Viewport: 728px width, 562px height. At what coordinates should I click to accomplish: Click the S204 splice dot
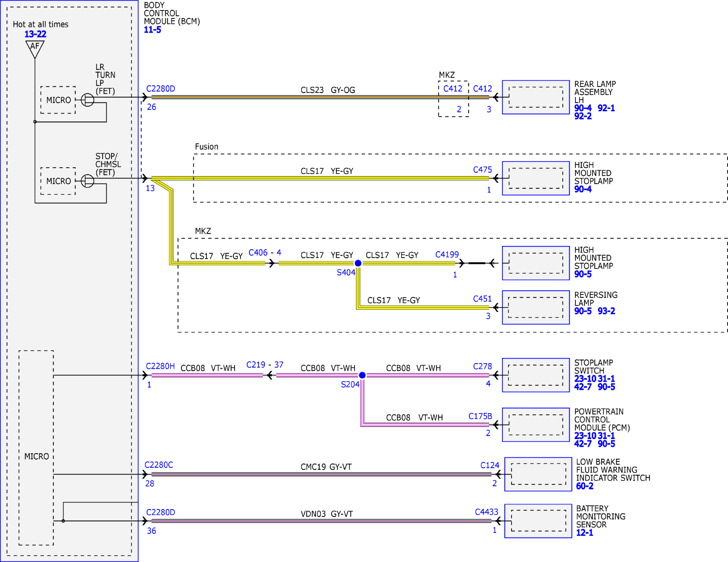coord(362,375)
